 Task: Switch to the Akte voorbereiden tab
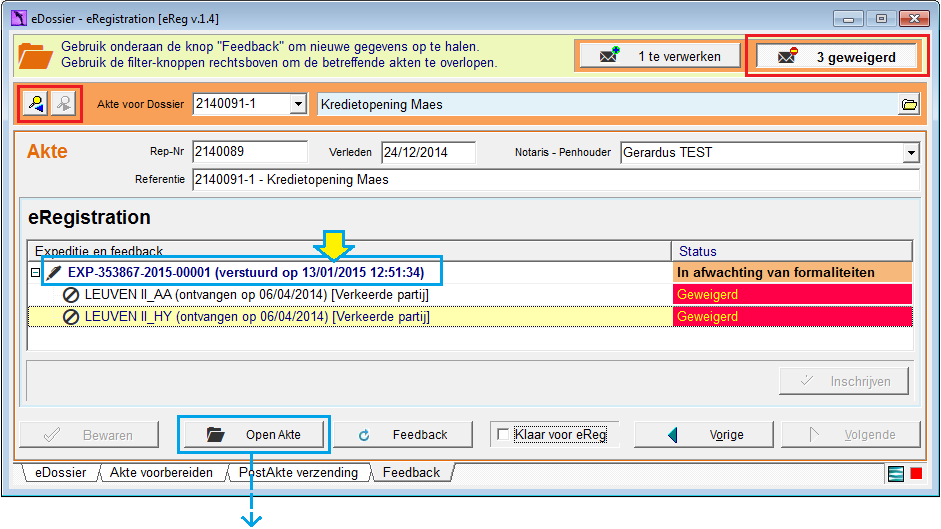[x=161, y=473]
